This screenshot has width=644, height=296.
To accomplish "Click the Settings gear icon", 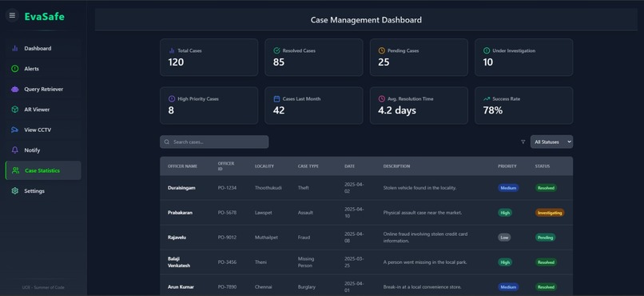I will coord(15,190).
